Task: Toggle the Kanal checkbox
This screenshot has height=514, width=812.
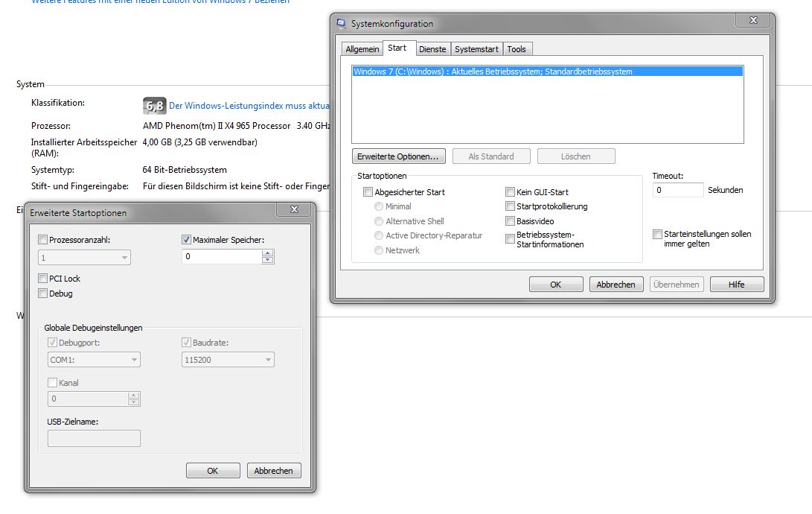Action: [52, 383]
